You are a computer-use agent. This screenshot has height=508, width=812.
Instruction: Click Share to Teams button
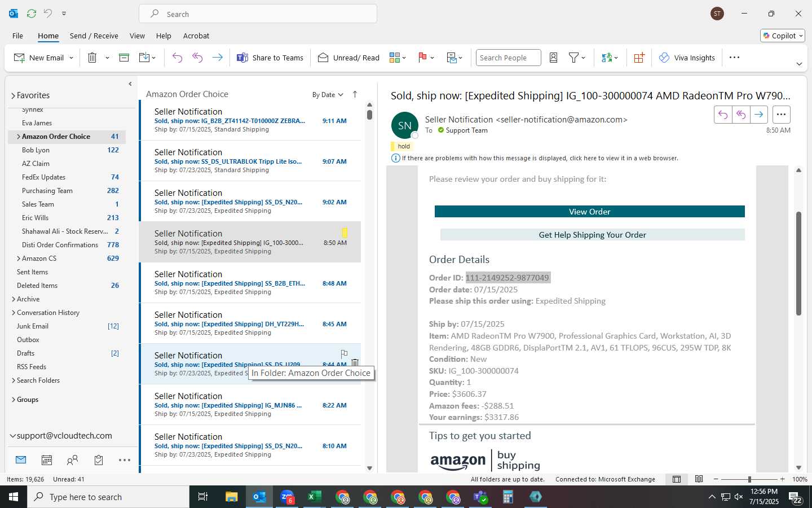pos(270,58)
